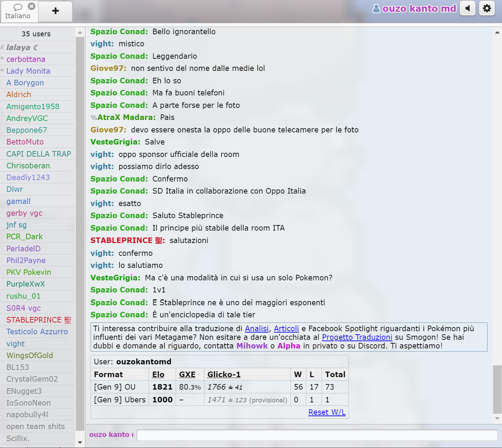
Task: Open the Italiano room tab
Action: [x=18, y=12]
